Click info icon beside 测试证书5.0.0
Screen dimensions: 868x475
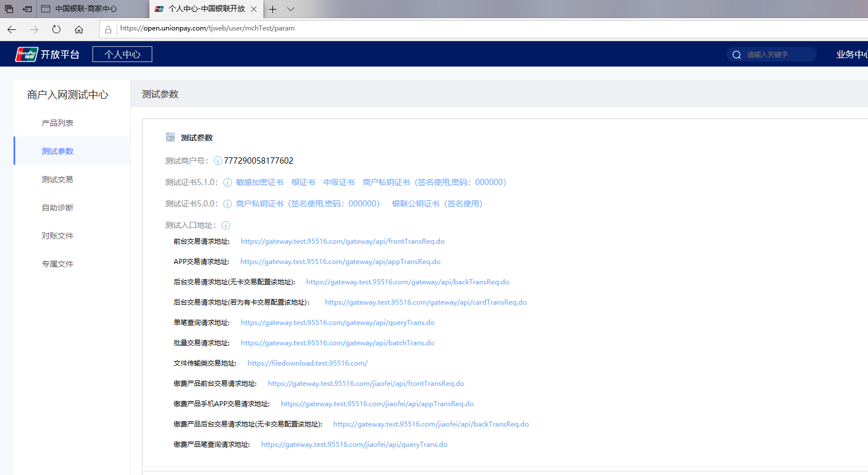coord(227,204)
